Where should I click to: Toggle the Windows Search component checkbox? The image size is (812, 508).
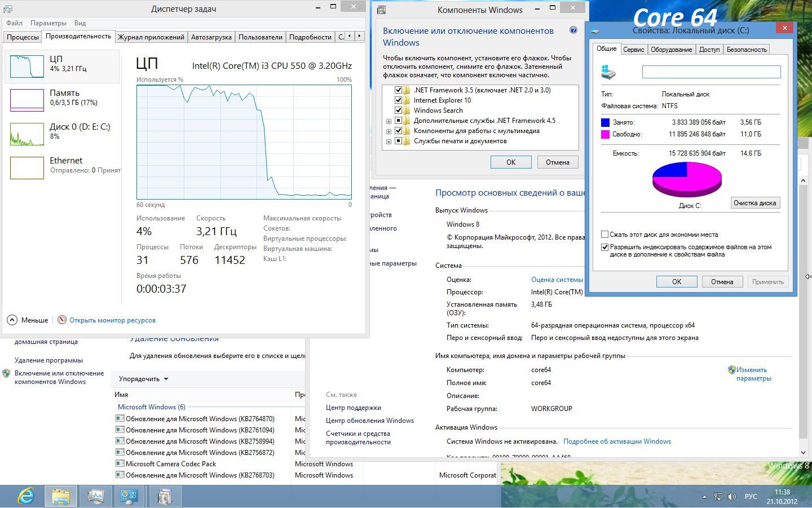(398, 111)
